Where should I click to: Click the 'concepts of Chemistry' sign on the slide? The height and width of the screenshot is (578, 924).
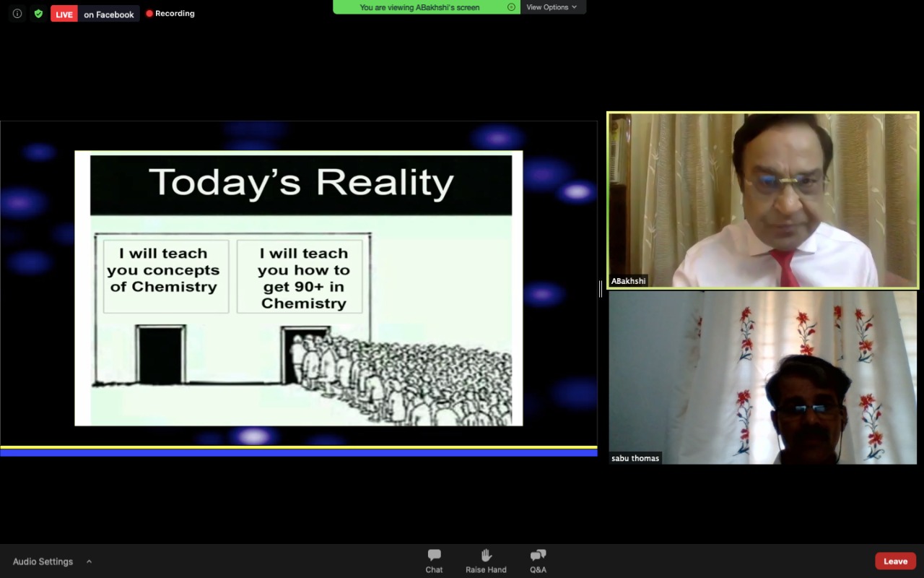tap(165, 277)
